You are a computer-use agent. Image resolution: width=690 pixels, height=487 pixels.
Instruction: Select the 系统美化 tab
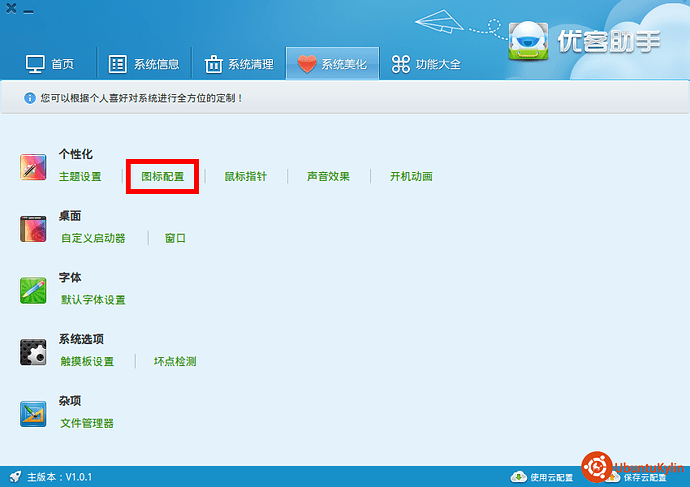point(332,64)
